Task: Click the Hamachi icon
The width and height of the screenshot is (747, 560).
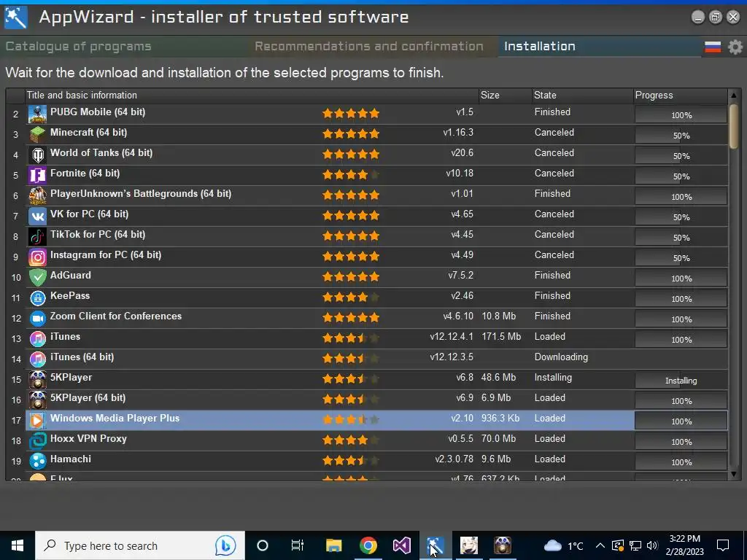Action: point(38,462)
